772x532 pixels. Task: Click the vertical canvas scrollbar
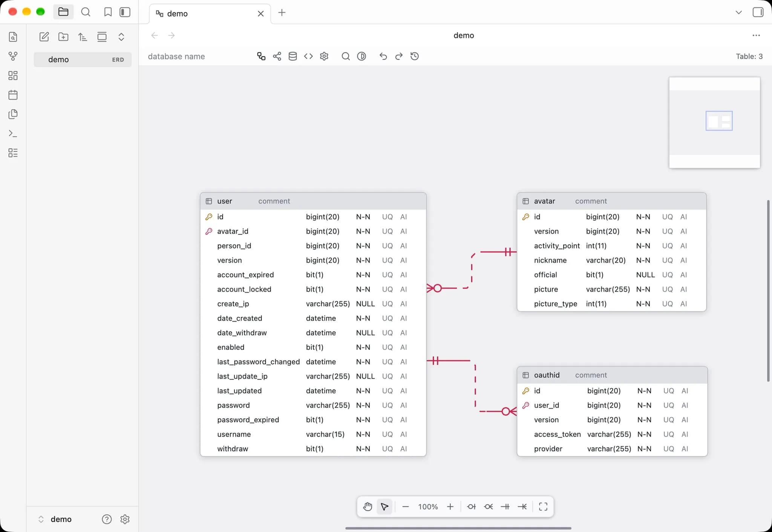[768, 291]
